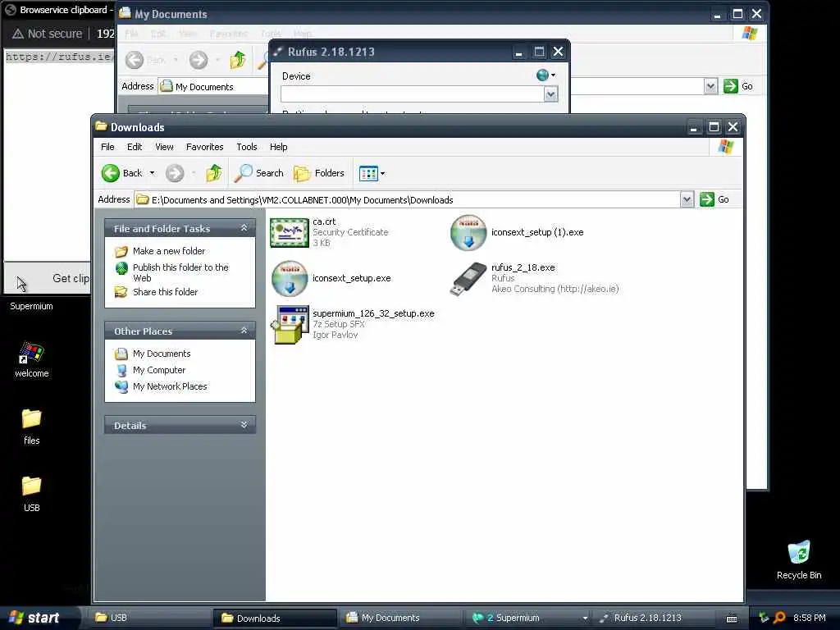Open the View menu in Downloads
Viewport: 840px width, 630px height.
164,147
